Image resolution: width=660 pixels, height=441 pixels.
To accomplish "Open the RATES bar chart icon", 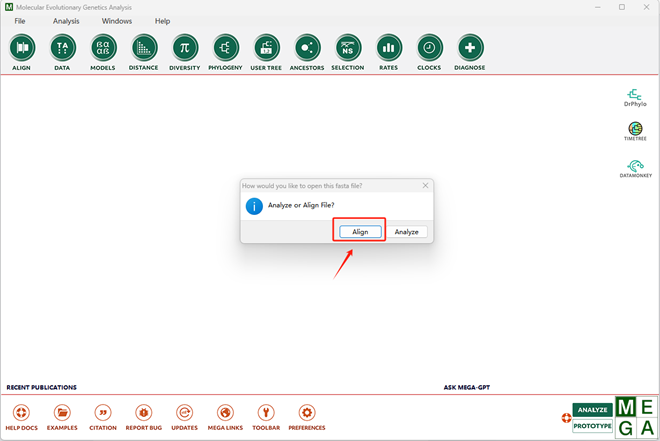I will tap(389, 48).
